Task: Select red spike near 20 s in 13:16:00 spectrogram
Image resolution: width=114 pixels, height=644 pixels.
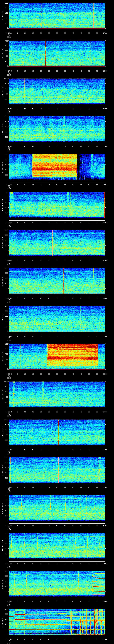Action: (41, 16)
